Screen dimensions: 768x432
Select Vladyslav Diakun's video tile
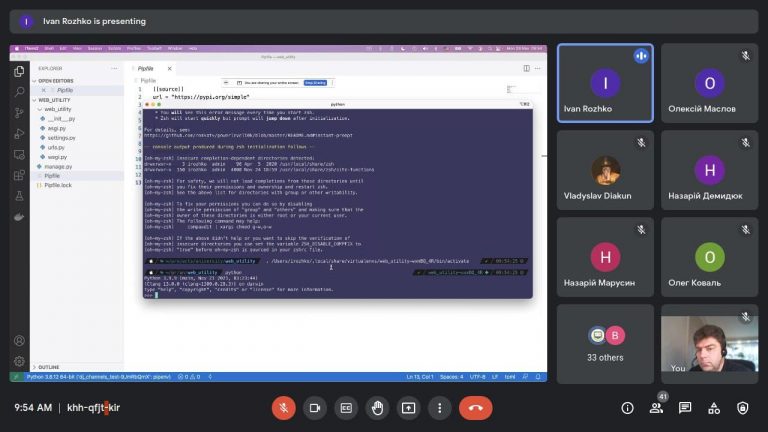point(605,170)
